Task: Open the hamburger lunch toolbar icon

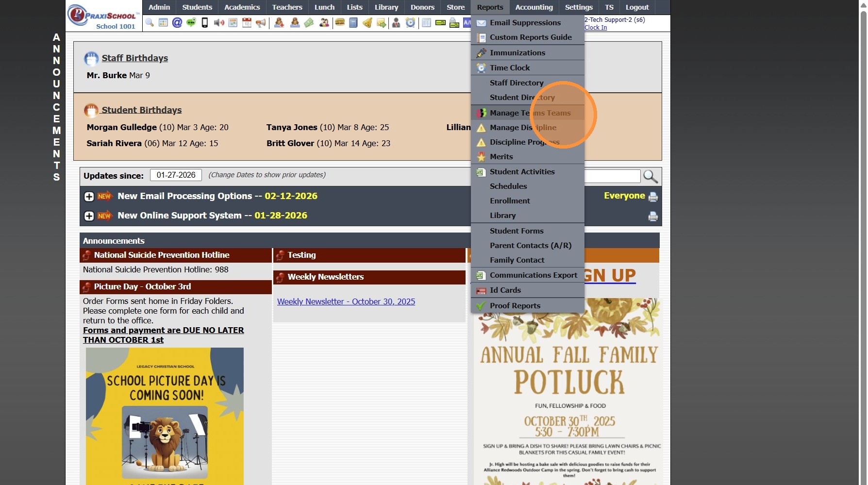Action: [340, 23]
